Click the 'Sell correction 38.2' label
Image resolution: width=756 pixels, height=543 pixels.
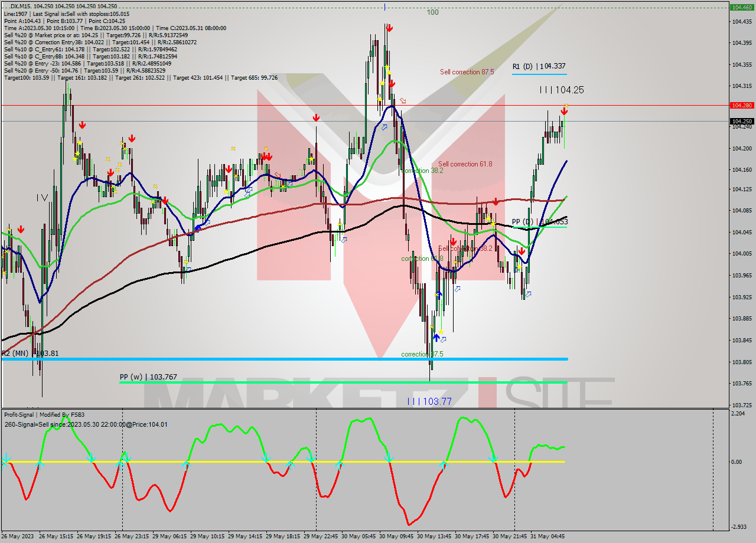pyautogui.click(x=465, y=248)
